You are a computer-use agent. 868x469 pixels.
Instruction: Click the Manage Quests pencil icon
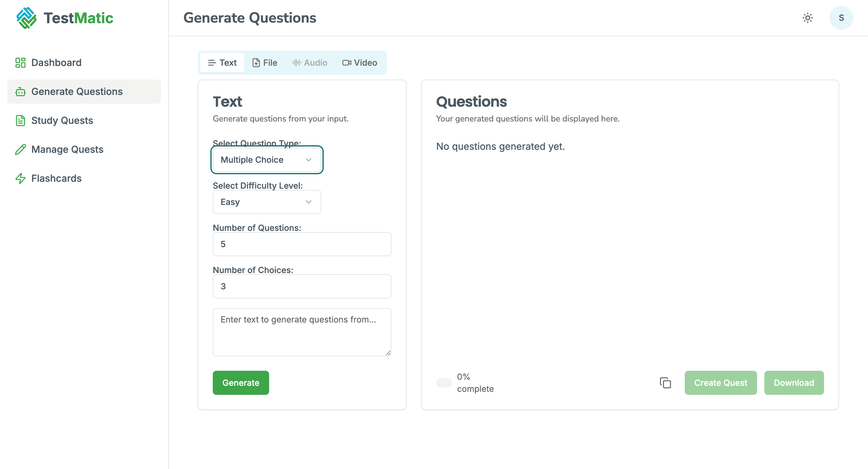[x=20, y=150]
